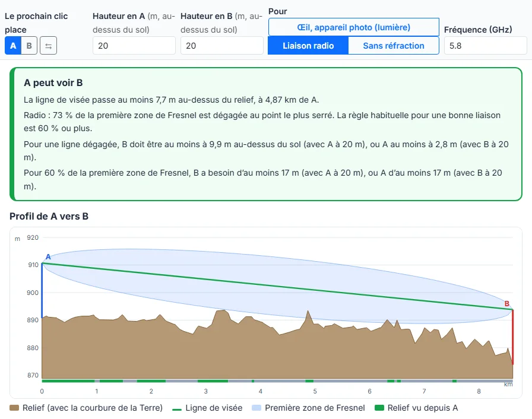Click the '870' y-axis label
Viewport: 532px width, 419px height.
tap(33, 375)
